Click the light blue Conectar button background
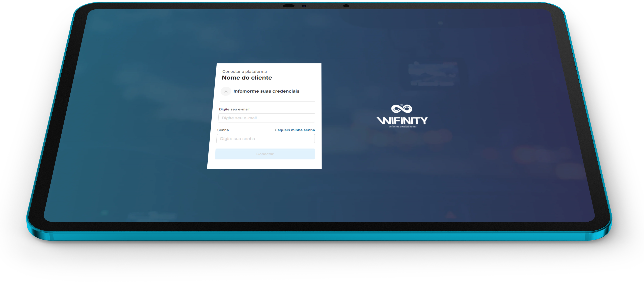The width and height of the screenshot is (644, 282). (265, 154)
